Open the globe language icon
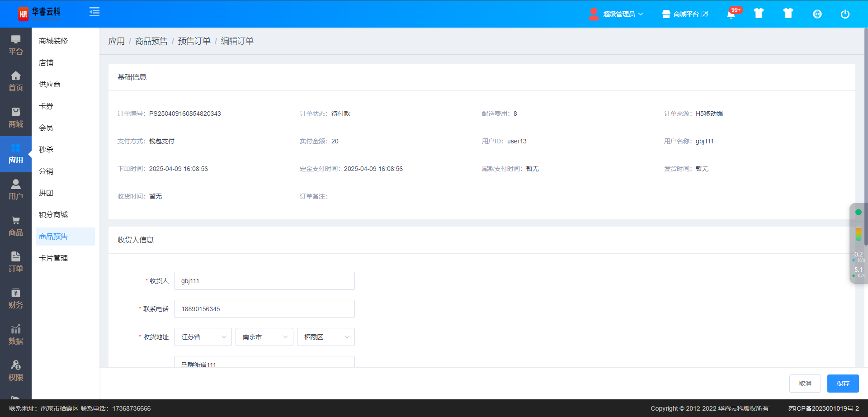This screenshot has width=868, height=417. [x=817, y=14]
